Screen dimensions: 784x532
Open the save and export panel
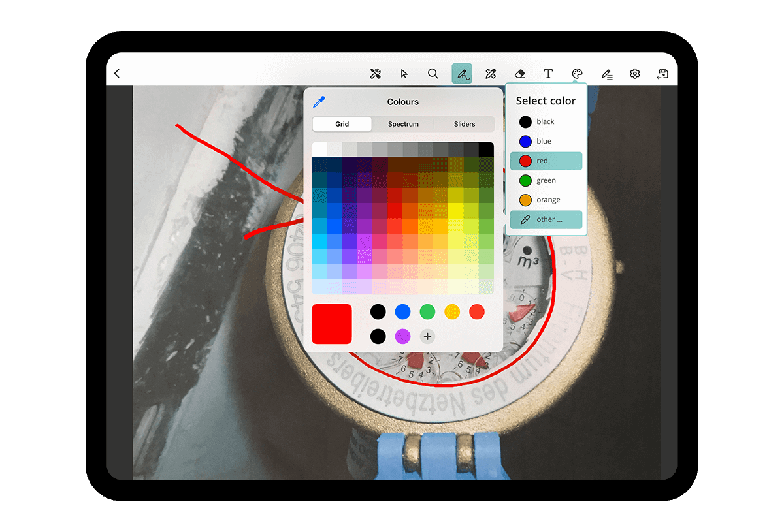click(662, 74)
